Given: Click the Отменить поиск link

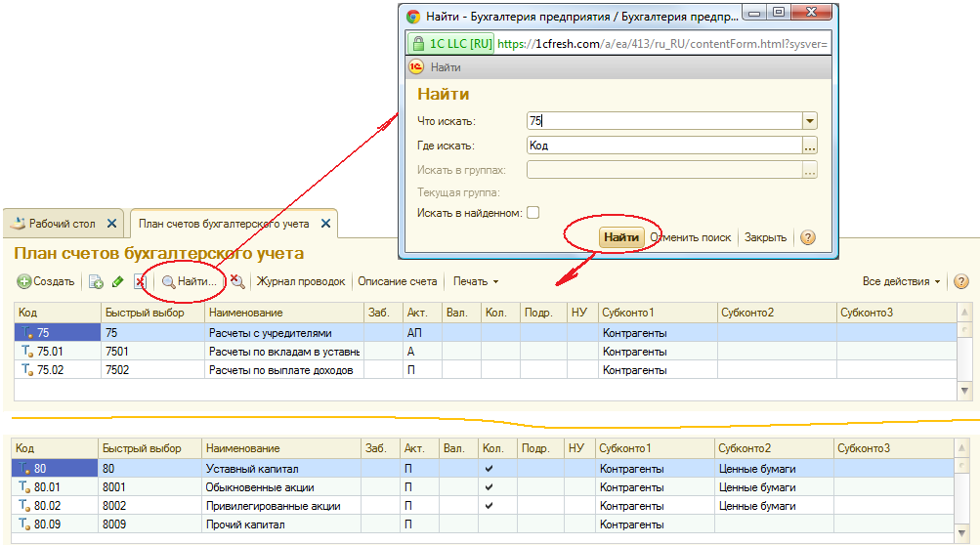Looking at the screenshot, I should click(x=691, y=237).
